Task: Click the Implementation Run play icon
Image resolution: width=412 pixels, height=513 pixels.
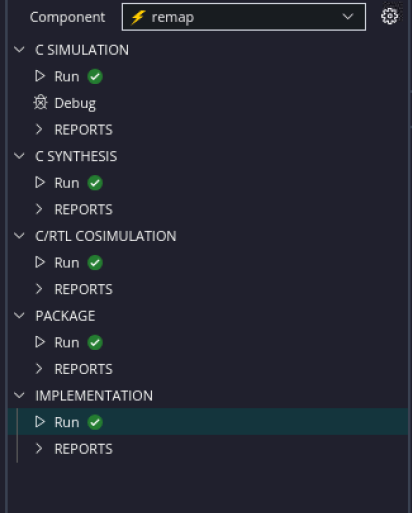Action: coord(40,422)
